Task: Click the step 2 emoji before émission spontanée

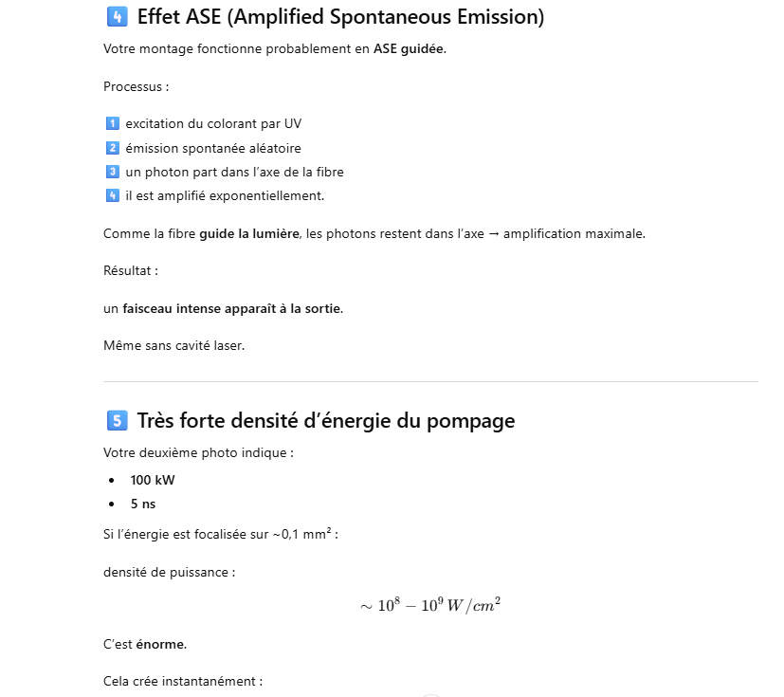Action: click(x=112, y=148)
